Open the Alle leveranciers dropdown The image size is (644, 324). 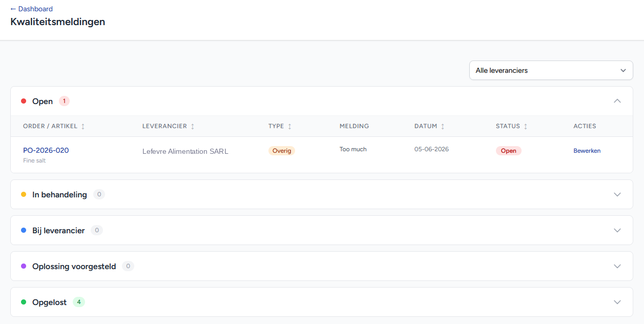pos(551,70)
